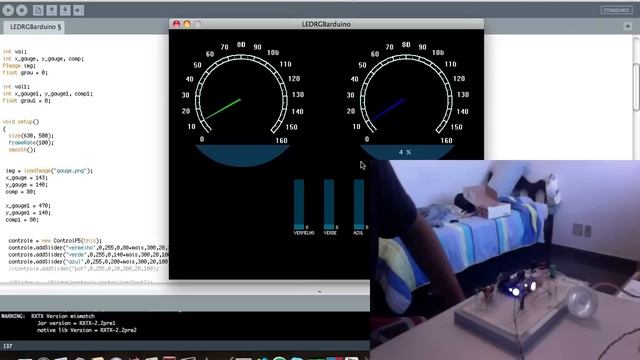Run the sketch with the Play button
This screenshot has width=640, height=360.
coord(8,10)
